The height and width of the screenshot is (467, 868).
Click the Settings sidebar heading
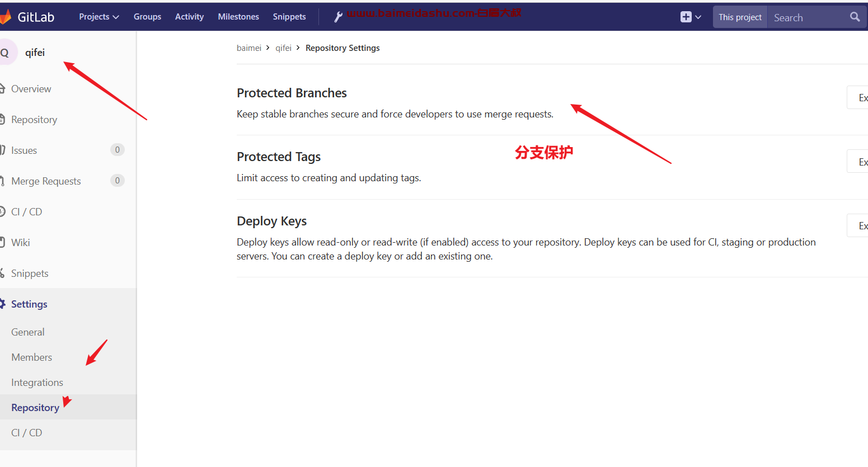pos(29,304)
